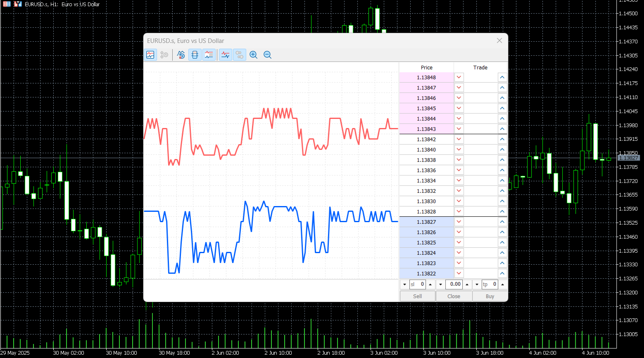Increase the sl stop loss value
Viewport: 644px width, 358px height.
(430, 284)
